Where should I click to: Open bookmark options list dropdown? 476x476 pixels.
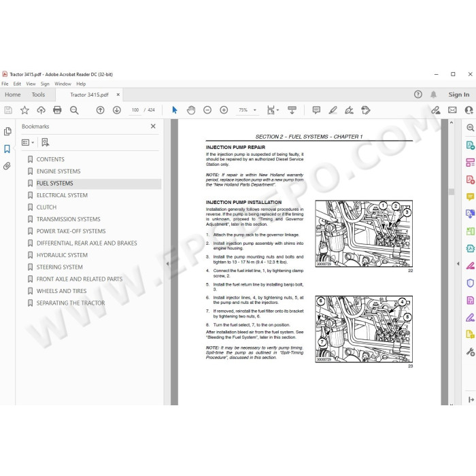tap(28, 142)
